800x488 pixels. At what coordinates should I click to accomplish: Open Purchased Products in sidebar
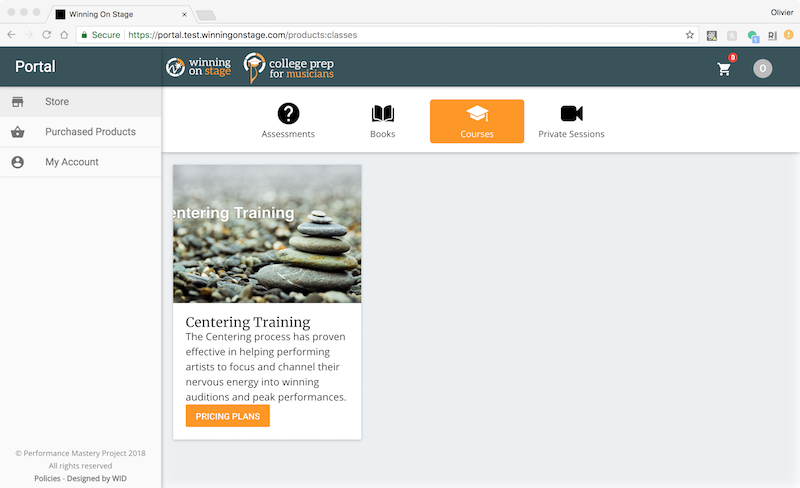pos(81,132)
